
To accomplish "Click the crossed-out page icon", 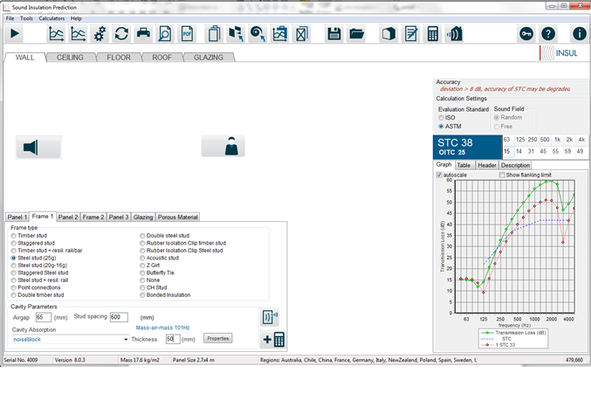I will tap(302, 34).
